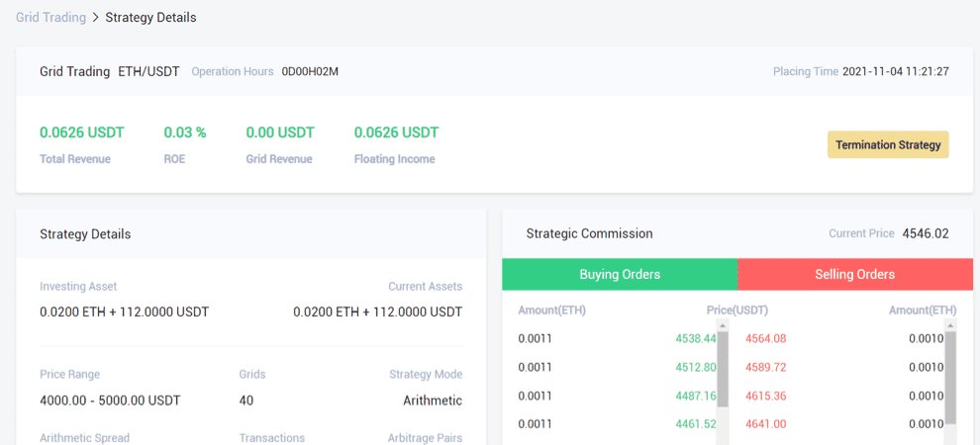
Task: Select the Strategy Details breadcrumb
Action: coord(150,18)
